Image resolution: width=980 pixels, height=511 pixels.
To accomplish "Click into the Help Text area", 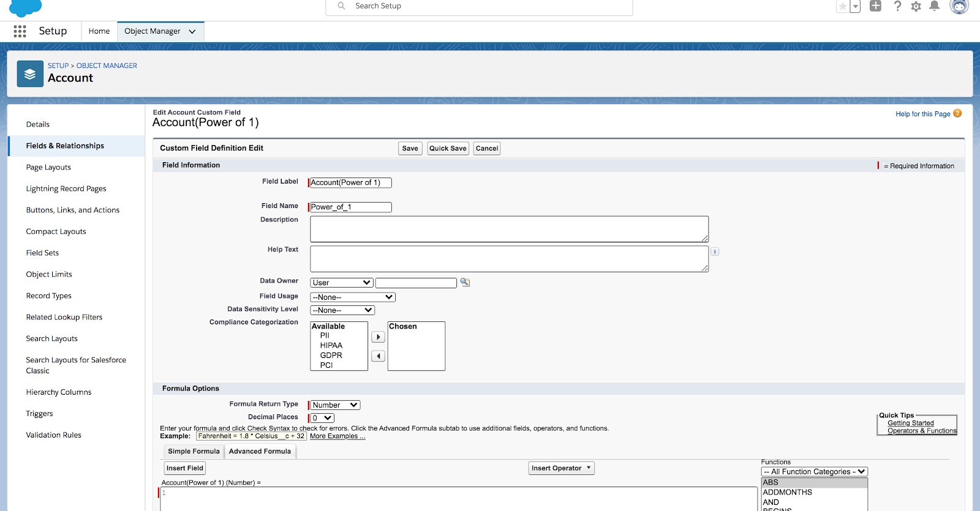I will tap(509, 259).
